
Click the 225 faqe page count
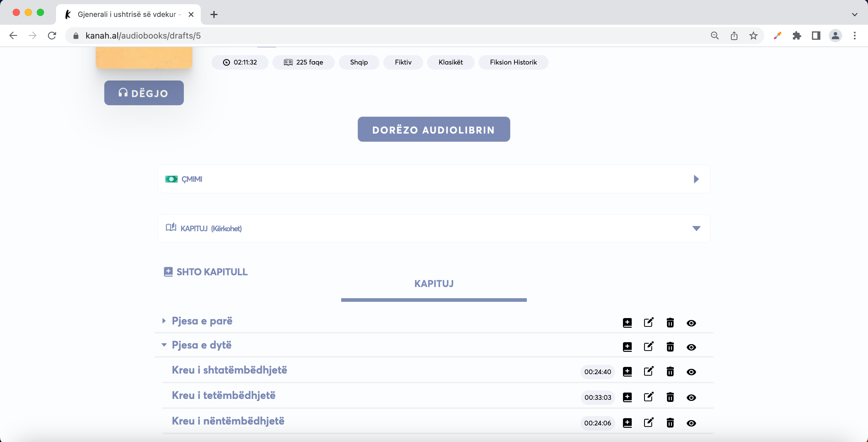303,62
